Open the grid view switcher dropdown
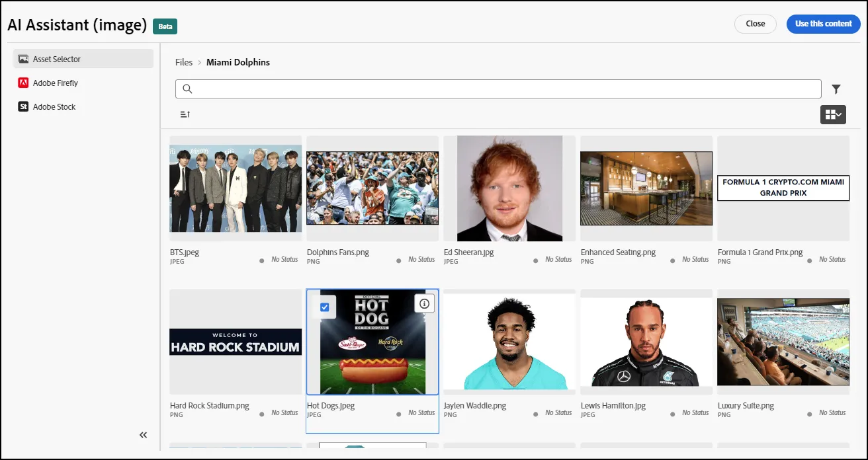 click(833, 114)
